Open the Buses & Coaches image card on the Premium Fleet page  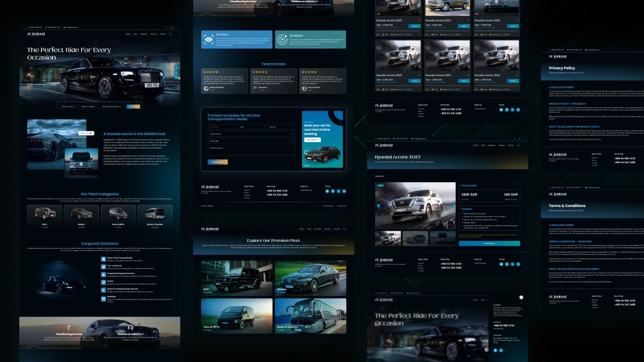(311, 315)
